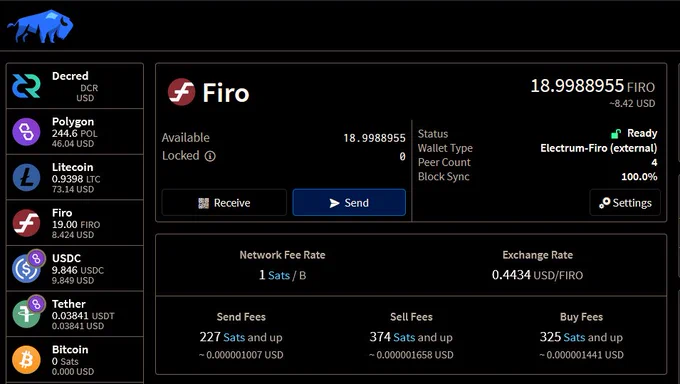Viewport: 680px width, 384px height.
Task: Click the Peer Count value 4
Action: 654,162
